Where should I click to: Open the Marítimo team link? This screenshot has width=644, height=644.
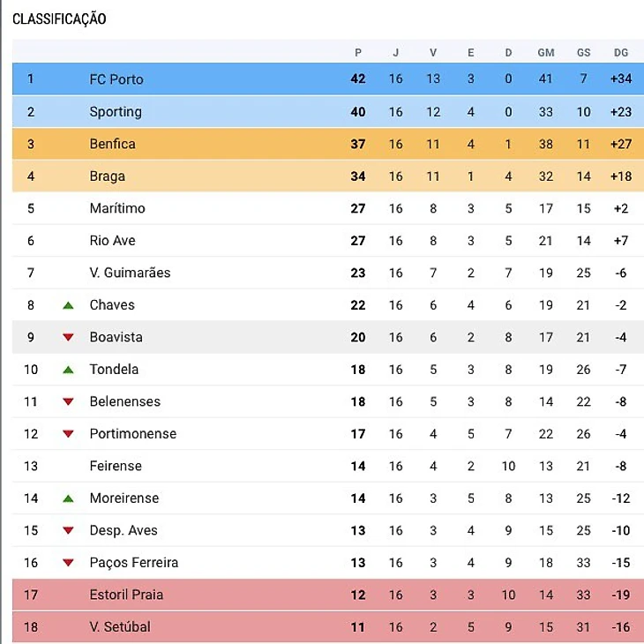[x=117, y=208]
